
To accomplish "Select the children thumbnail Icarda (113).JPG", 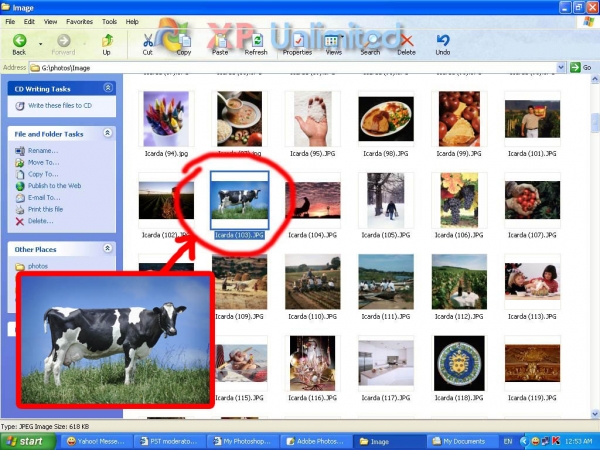I will click(x=532, y=282).
